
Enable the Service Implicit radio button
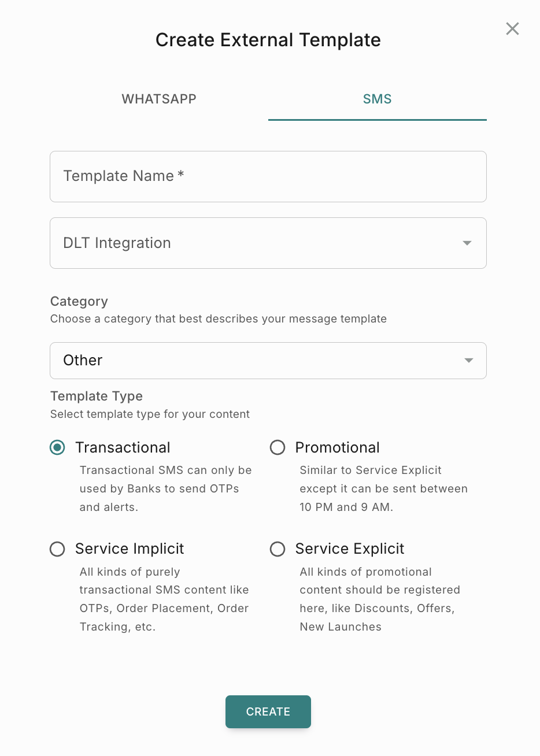click(57, 549)
